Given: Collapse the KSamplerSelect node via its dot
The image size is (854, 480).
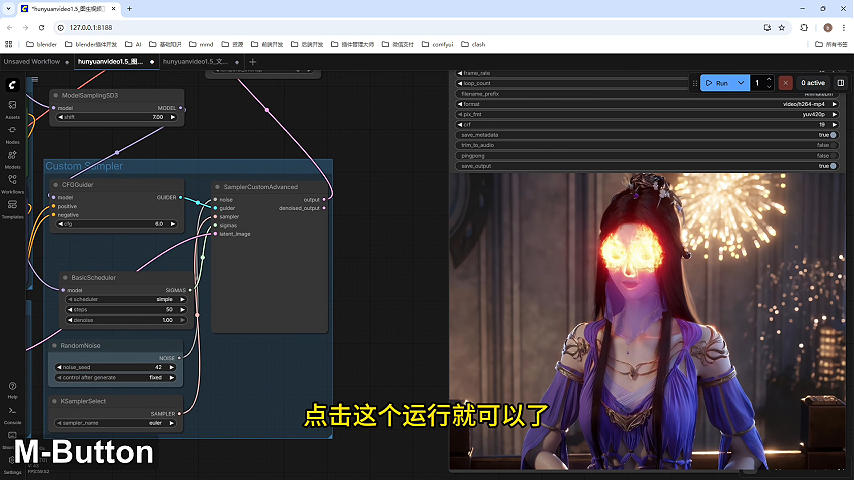Looking at the screenshot, I should tap(54, 401).
